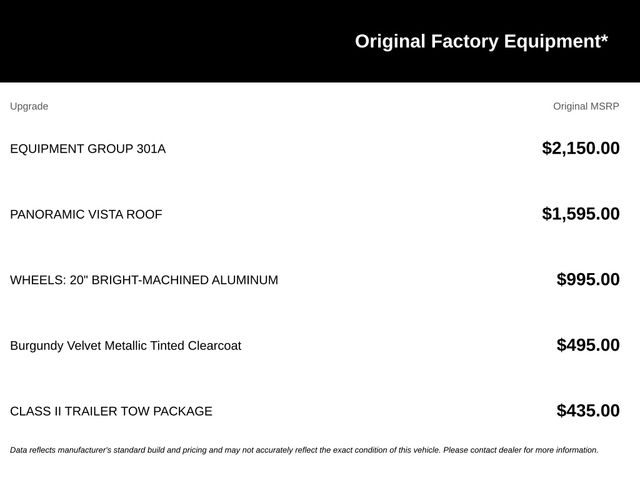Click the word Original in header
The image size is (640, 480).
[x=390, y=42]
